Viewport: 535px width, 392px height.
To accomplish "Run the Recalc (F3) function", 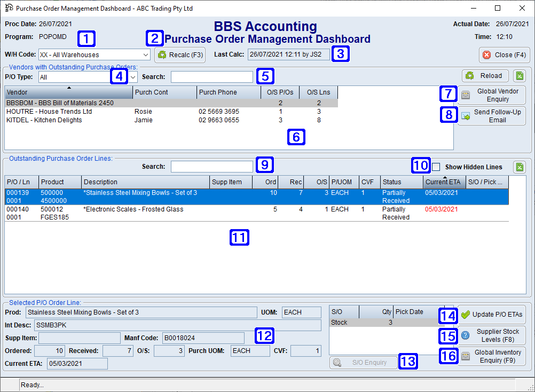I will pos(180,54).
